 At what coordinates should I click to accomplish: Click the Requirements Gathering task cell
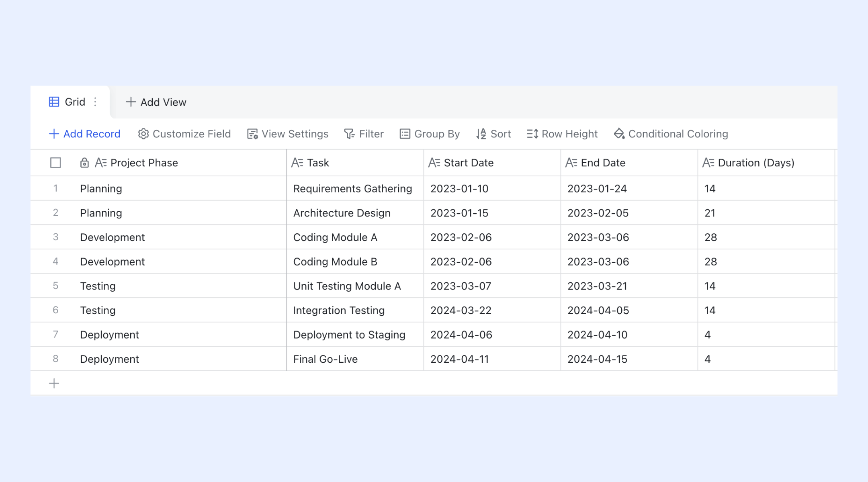(x=355, y=188)
